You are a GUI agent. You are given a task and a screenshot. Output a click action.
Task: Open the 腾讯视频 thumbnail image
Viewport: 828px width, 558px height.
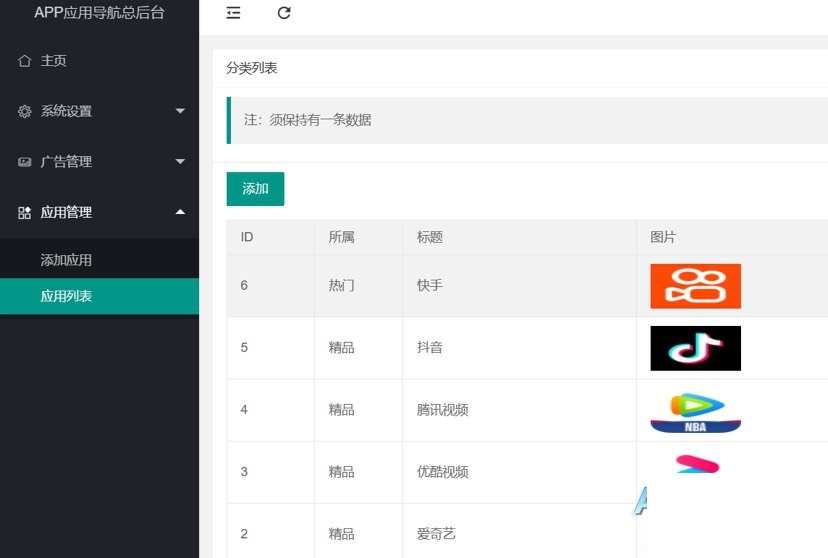point(695,412)
